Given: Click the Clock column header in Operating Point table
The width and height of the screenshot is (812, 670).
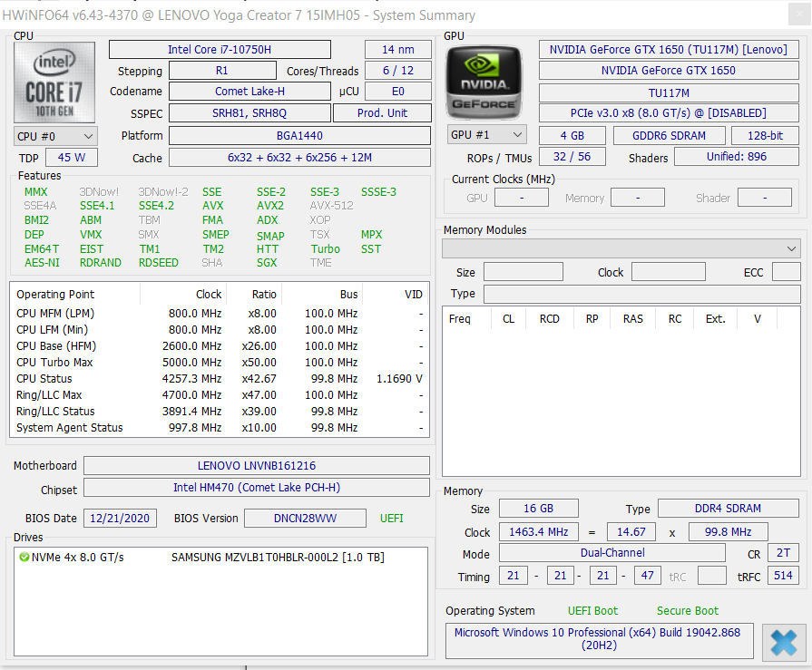Looking at the screenshot, I should click(x=209, y=295).
